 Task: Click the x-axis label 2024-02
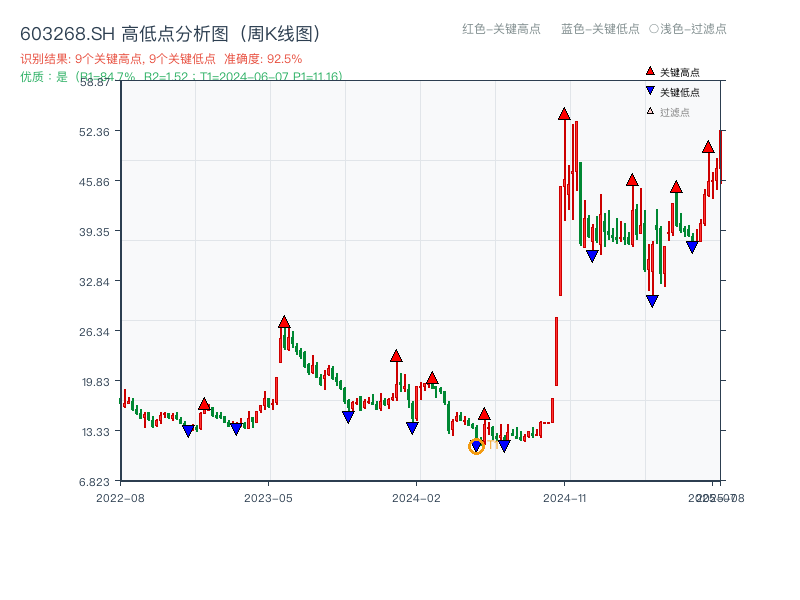[x=416, y=498]
